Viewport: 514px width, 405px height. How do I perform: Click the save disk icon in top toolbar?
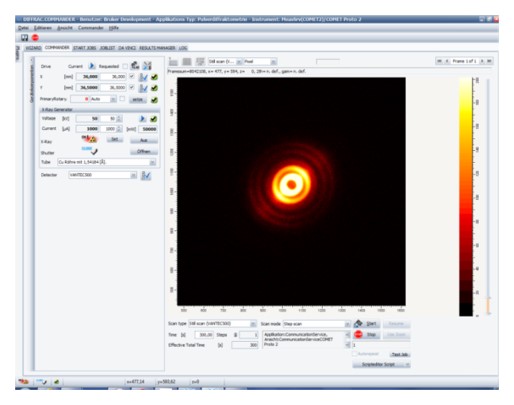pos(24,38)
